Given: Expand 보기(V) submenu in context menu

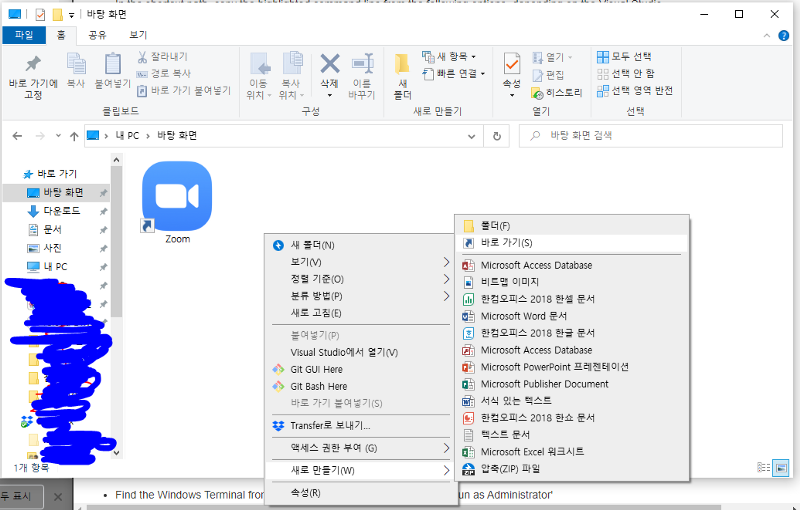Looking at the screenshot, I should [x=360, y=262].
